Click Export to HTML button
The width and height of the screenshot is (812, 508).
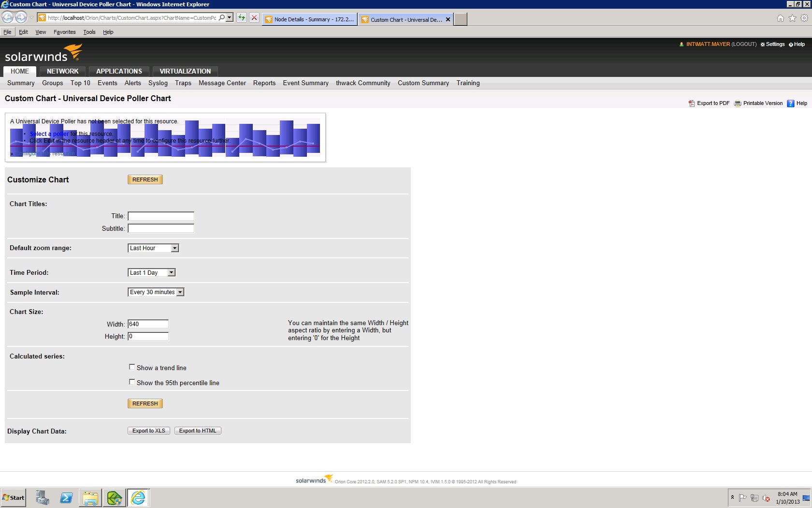tap(198, 431)
